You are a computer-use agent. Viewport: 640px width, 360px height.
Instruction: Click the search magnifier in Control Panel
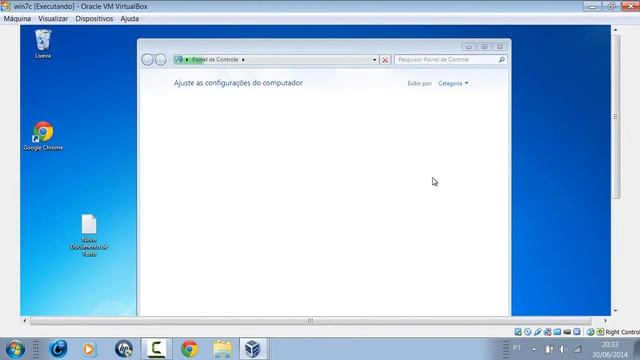tap(502, 60)
